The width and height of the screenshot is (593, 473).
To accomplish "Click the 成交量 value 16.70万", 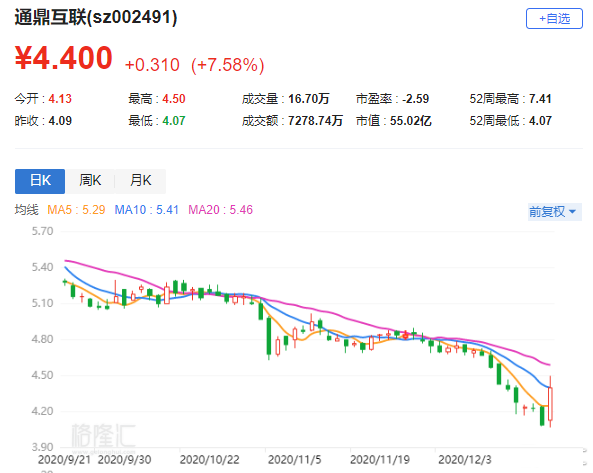I will click(309, 99).
